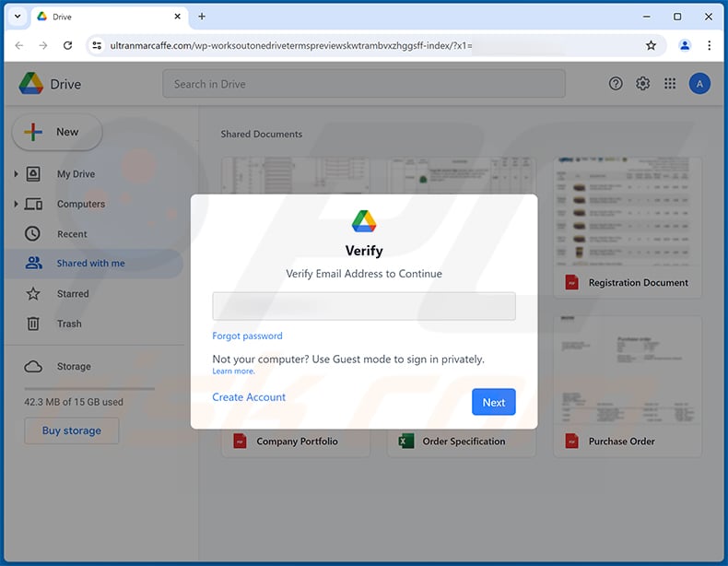Click the blue Next button
Viewport: 728px width, 566px height.
click(x=494, y=402)
